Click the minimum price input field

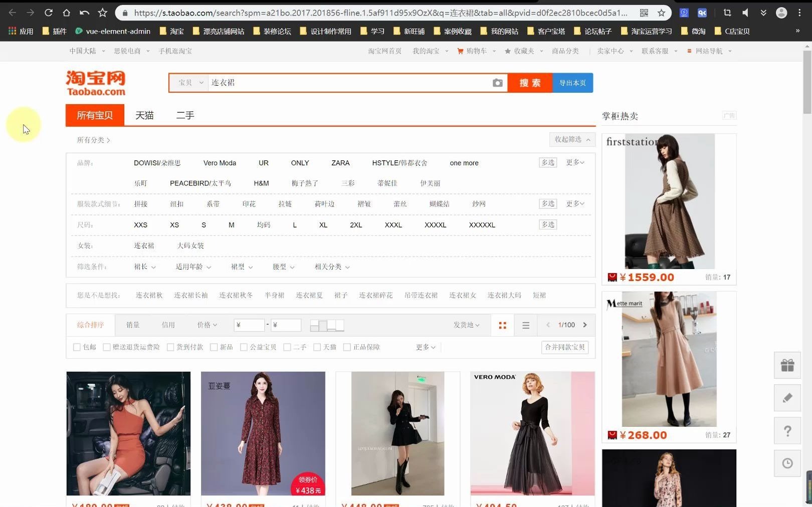click(249, 325)
